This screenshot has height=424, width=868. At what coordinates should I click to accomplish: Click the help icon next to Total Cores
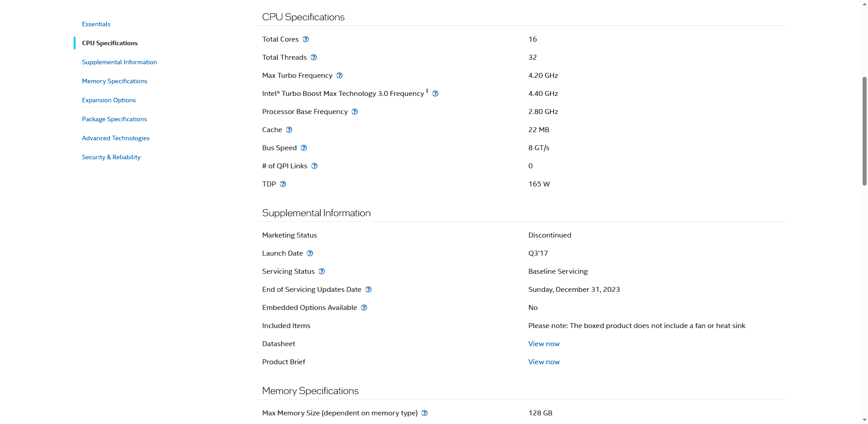[306, 39]
